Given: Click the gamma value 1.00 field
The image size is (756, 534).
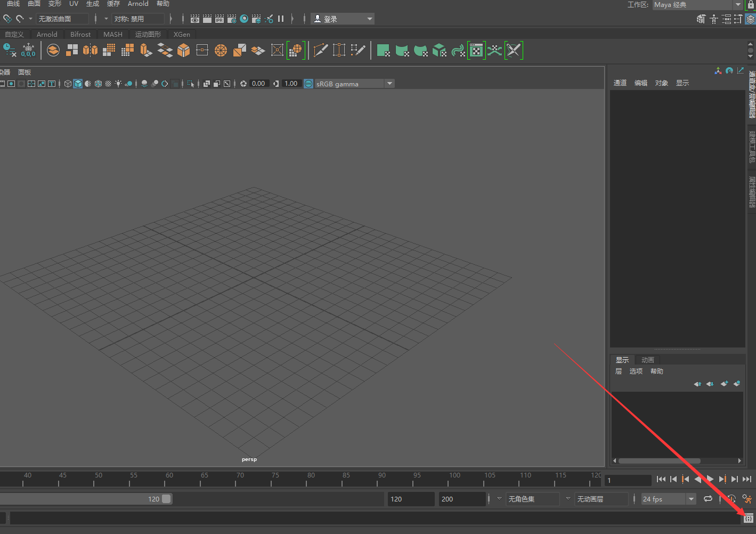Looking at the screenshot, I should click(291, 84).
